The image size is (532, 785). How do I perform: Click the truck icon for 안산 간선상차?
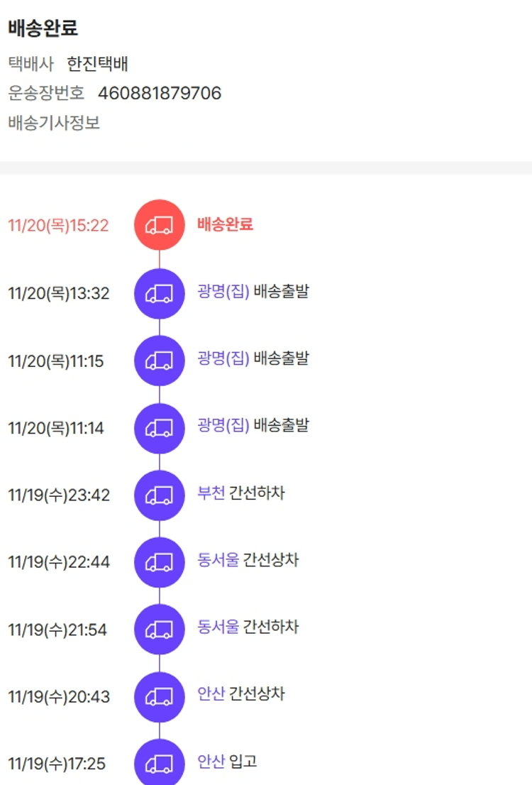pos(160,696)
